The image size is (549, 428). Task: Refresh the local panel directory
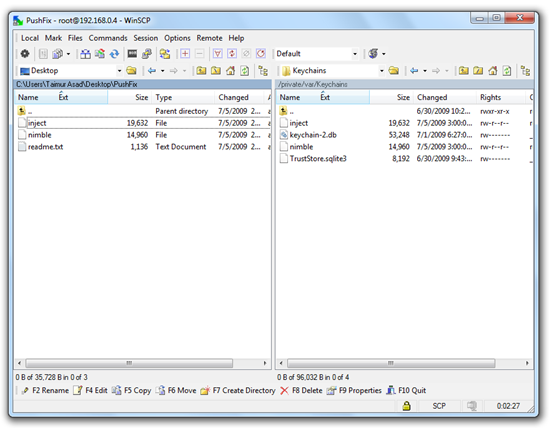tap(244, 71)
